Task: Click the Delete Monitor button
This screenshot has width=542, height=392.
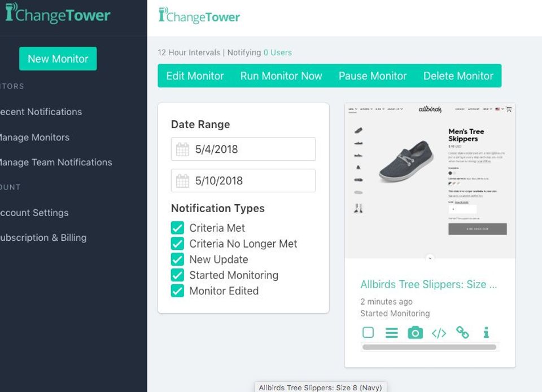Action: 458,76
